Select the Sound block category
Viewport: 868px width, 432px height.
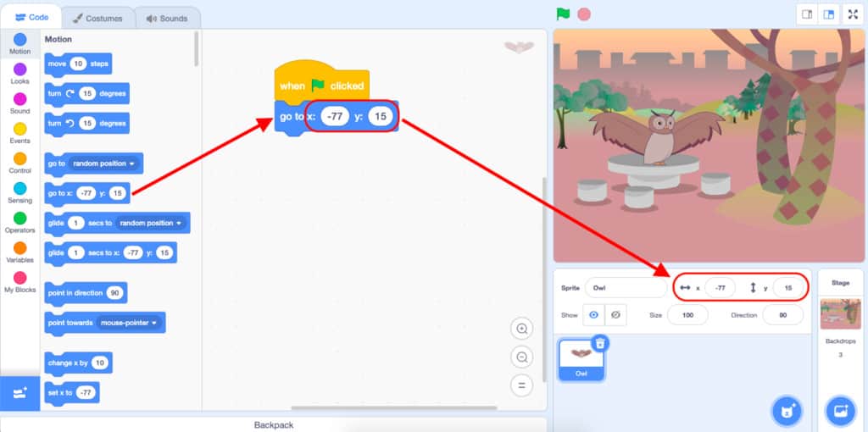coord(20,103)
